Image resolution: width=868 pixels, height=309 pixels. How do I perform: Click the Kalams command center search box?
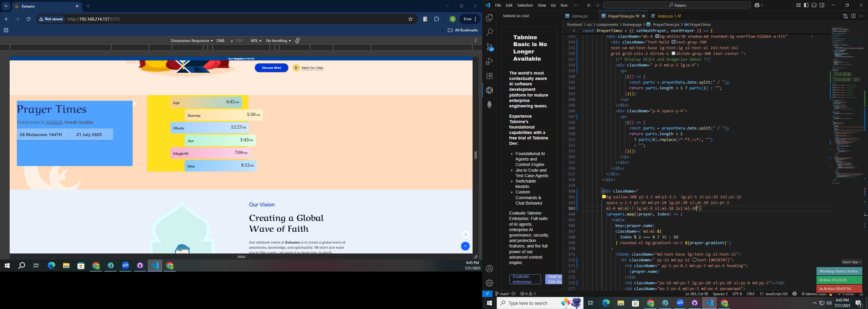[x=677, y=5]
